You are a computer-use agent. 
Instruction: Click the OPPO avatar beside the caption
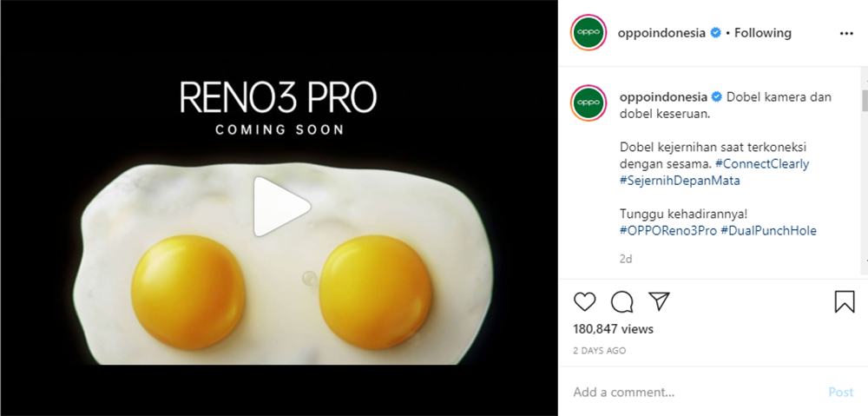tap(587, 102)
